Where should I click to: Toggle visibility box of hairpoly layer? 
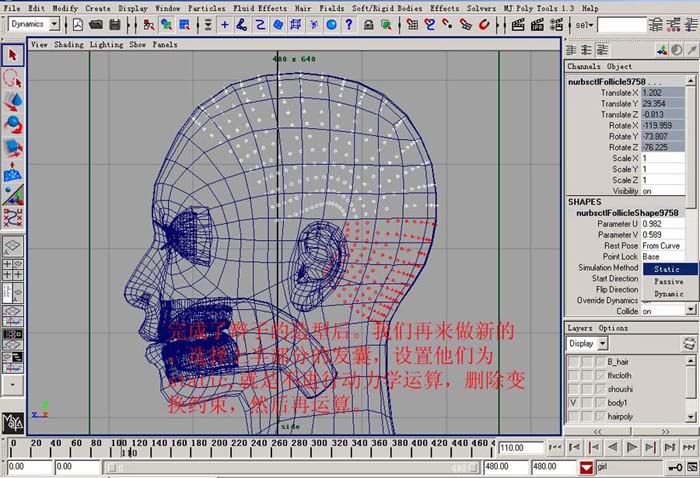click(x=573, y=416)
